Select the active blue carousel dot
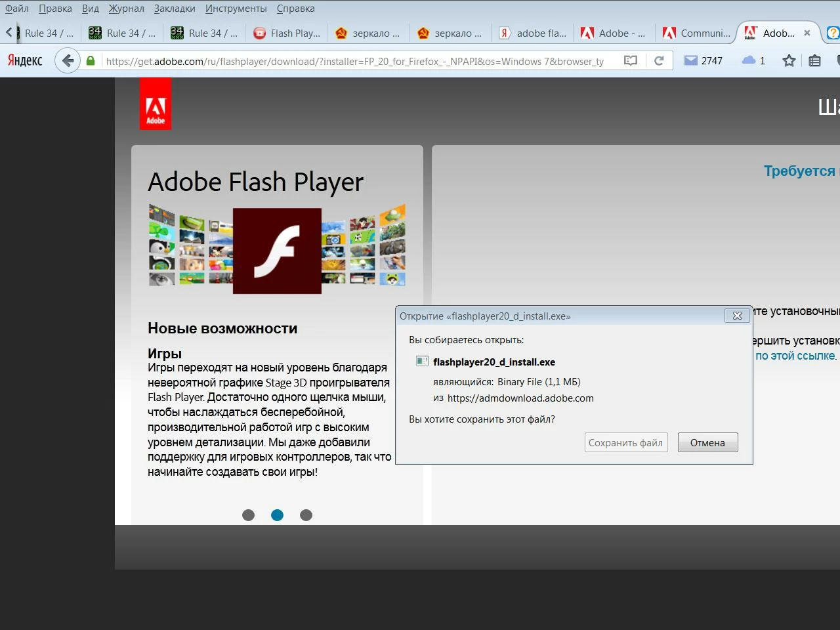 click(x=277, y=515)
